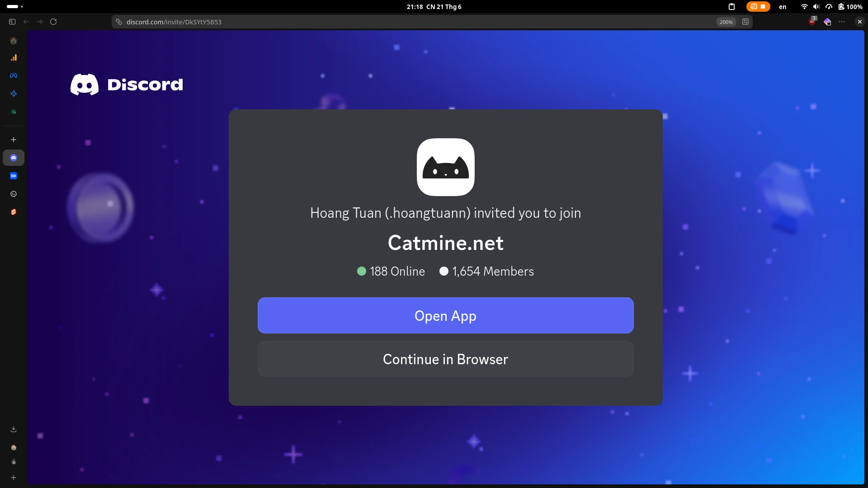868x488 pixels.
Task: Open the Meta pinned tab
Action: click(x=14, y=75)
